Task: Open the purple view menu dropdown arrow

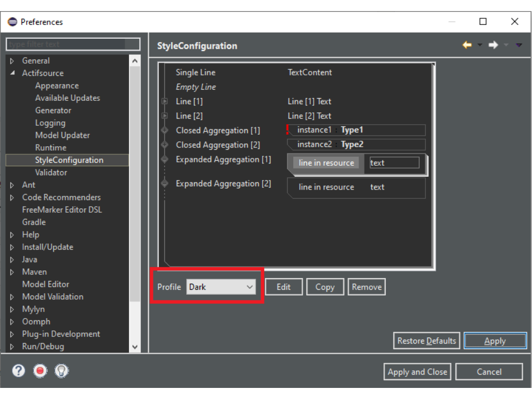Action: 519,45
